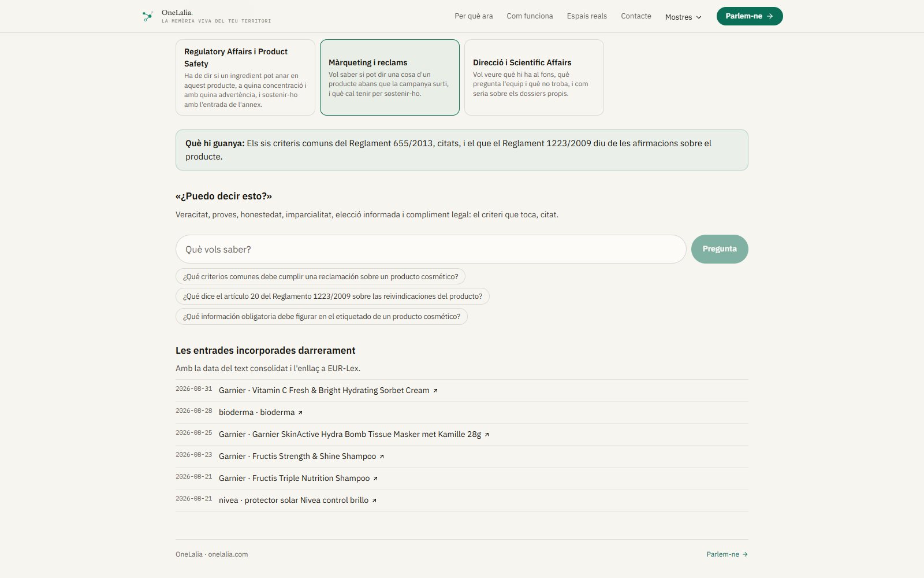Open external arrow icon for Fructis Triple Nutrition Shampoo
Viewport: 924px width, 578px height.
click(375, 479)
